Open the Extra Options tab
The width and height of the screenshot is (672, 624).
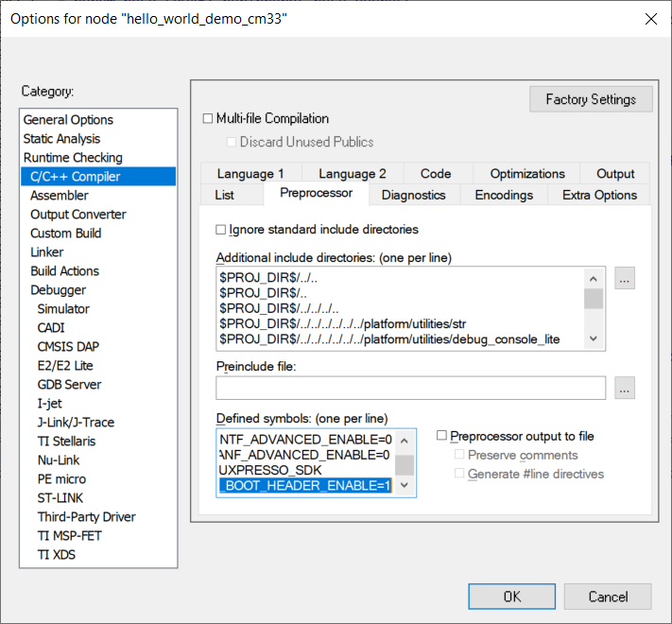point(599,195)
